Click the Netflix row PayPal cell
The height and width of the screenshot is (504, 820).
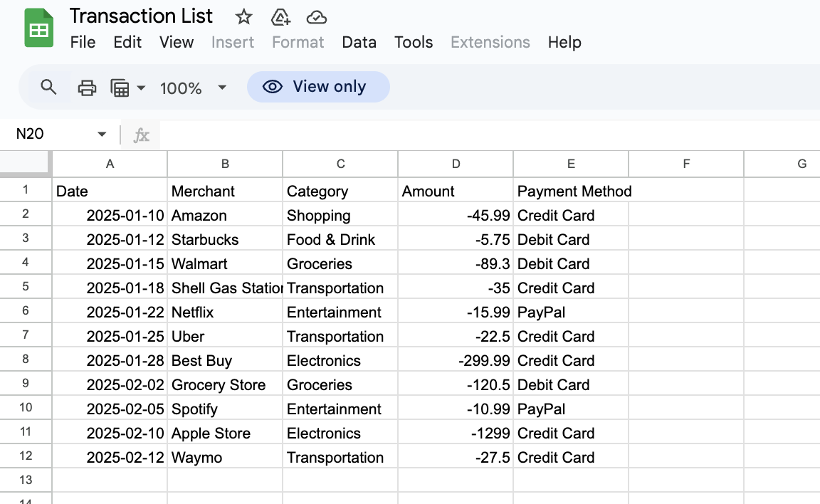click(571, 312)
